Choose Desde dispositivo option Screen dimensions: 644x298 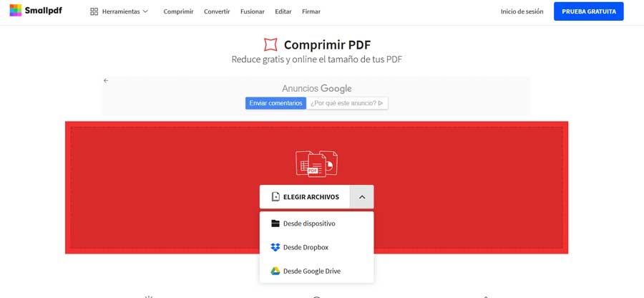pyautogui.click(x=317, y=223)
